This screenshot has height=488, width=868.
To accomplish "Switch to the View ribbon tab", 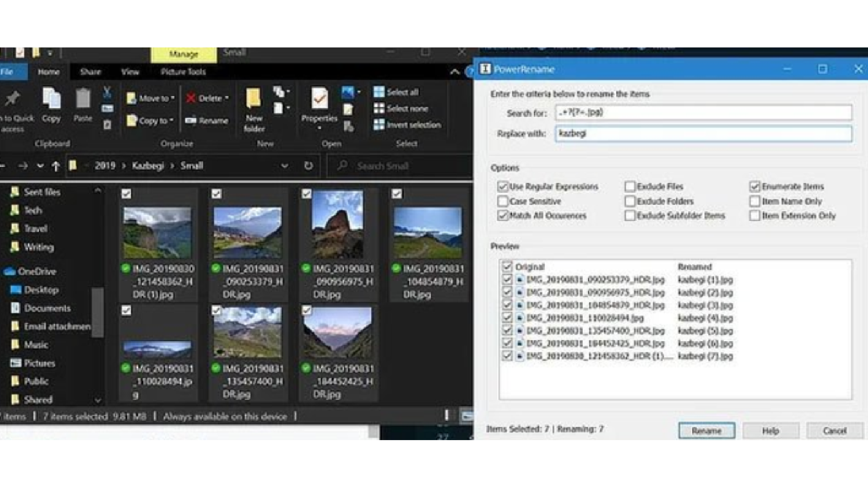I will coord(130,72).
